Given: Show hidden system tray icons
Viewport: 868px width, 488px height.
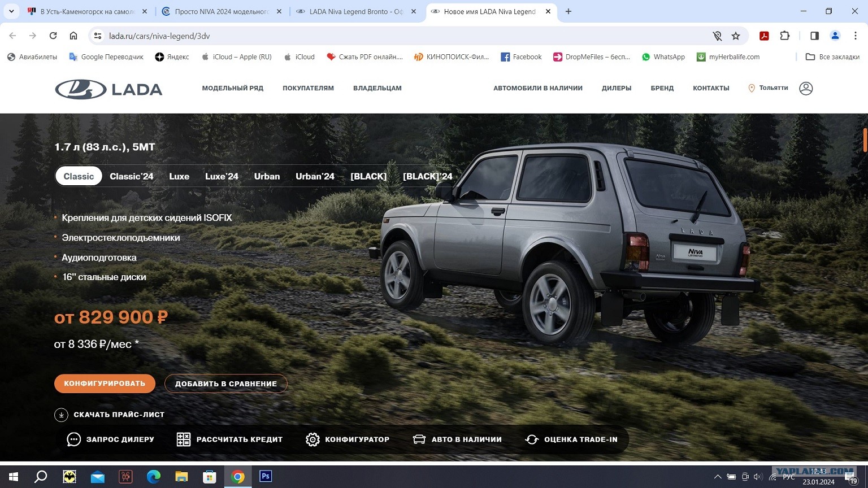Looking at the screenshot, I should click(x=718, y=477).
